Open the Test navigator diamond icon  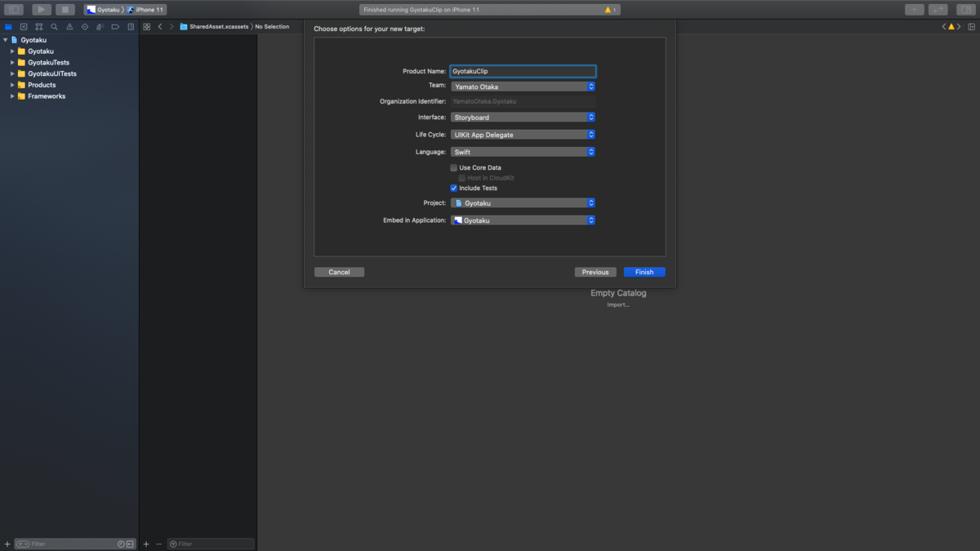click(85, 27)
